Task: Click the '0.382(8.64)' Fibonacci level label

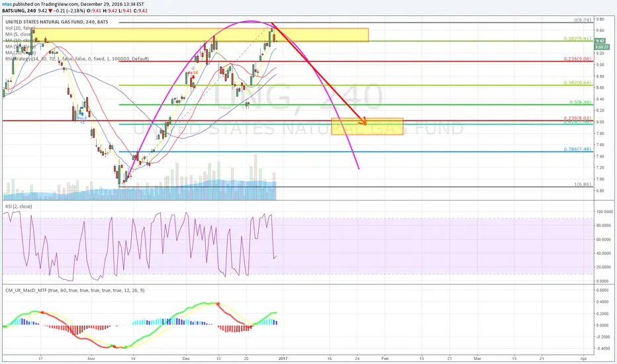Action: (577, 83)
